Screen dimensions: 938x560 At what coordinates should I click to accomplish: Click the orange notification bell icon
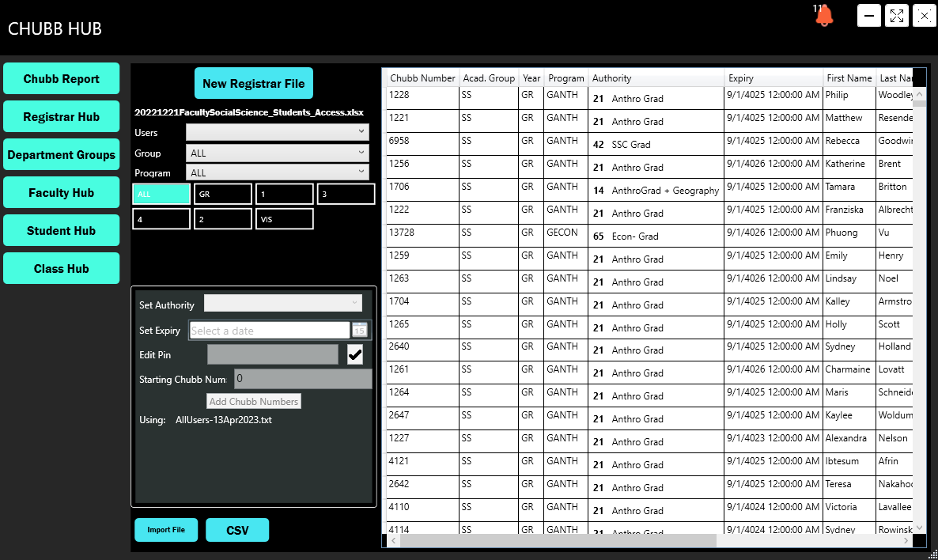point(824,16)
